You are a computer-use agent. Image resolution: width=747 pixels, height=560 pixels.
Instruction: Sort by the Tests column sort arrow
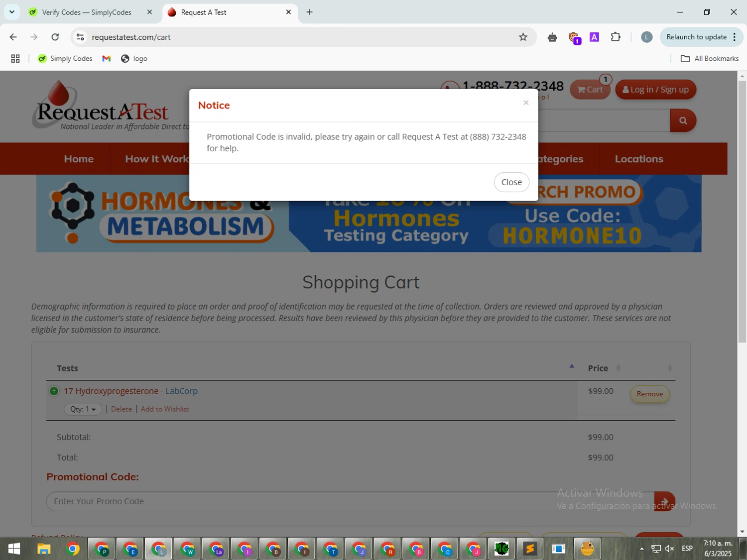572,366
